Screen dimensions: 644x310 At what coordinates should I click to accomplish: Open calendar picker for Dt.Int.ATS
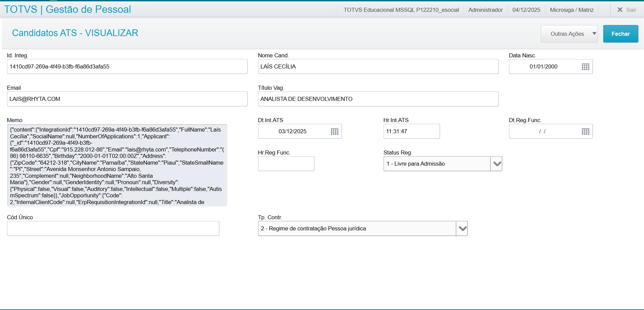pyautogui.click(x=334, y=132)
